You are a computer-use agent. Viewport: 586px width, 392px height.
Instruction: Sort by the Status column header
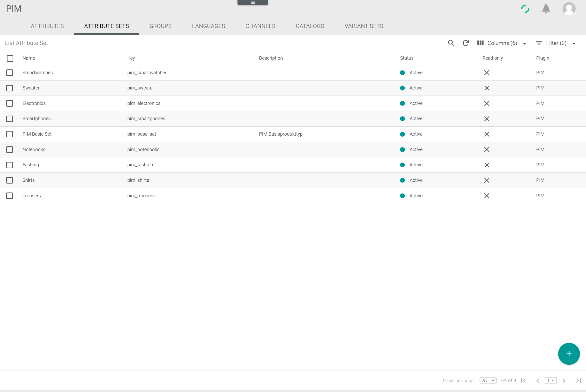click(x=407, y=58)
